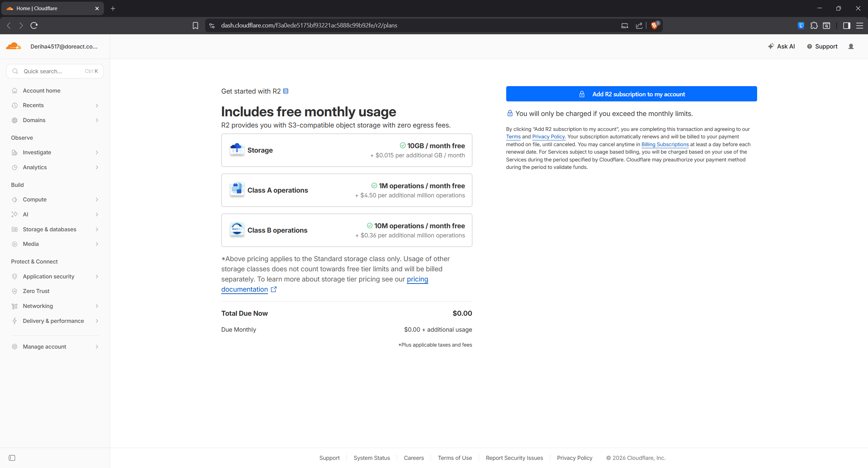The width and height of the screenshot is (868, 468).
Task: Expand the Compute chevron
Action: pyautogui.click(x=97, y=200)
